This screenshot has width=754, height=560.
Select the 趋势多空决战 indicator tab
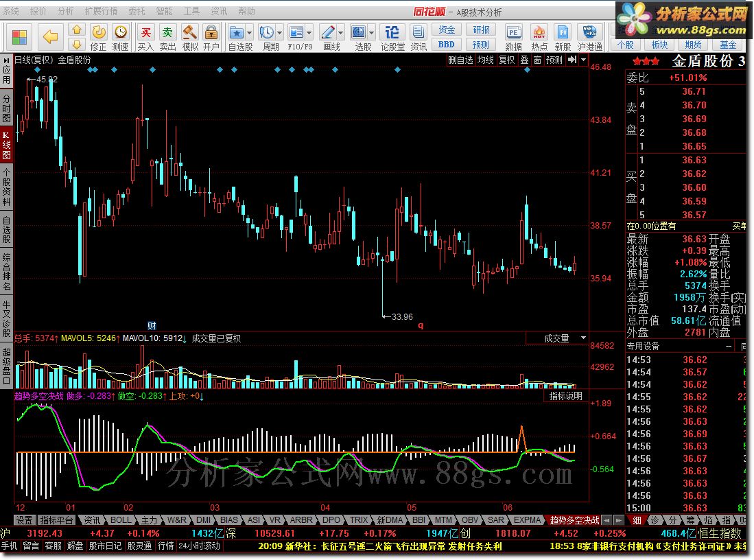(x=574, y=520)
